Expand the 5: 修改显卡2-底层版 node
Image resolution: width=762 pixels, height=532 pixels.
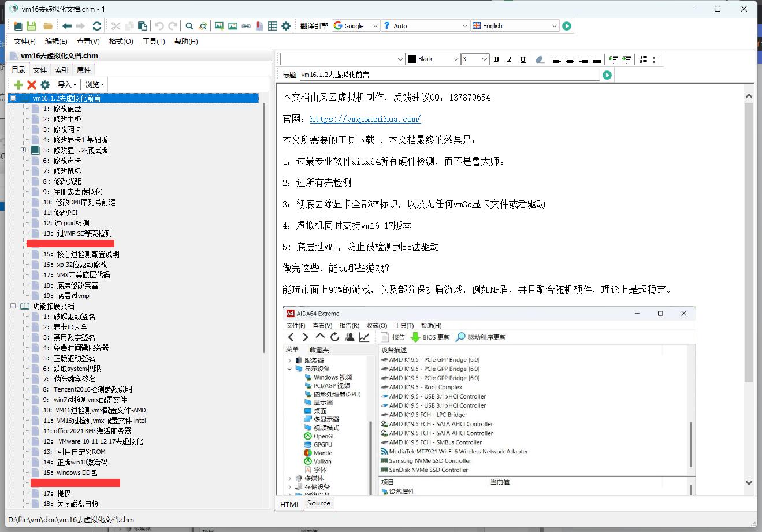[x=24, y=150]
